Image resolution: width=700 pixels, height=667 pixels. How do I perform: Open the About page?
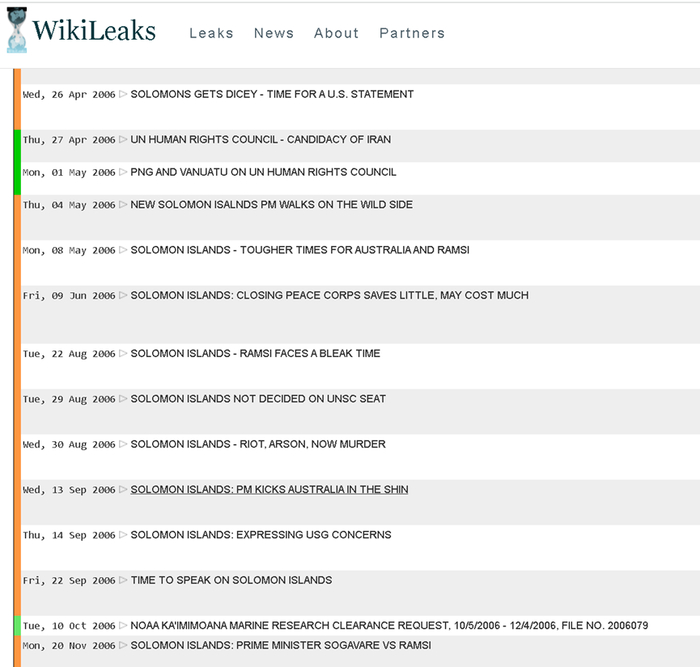(336, 33)
